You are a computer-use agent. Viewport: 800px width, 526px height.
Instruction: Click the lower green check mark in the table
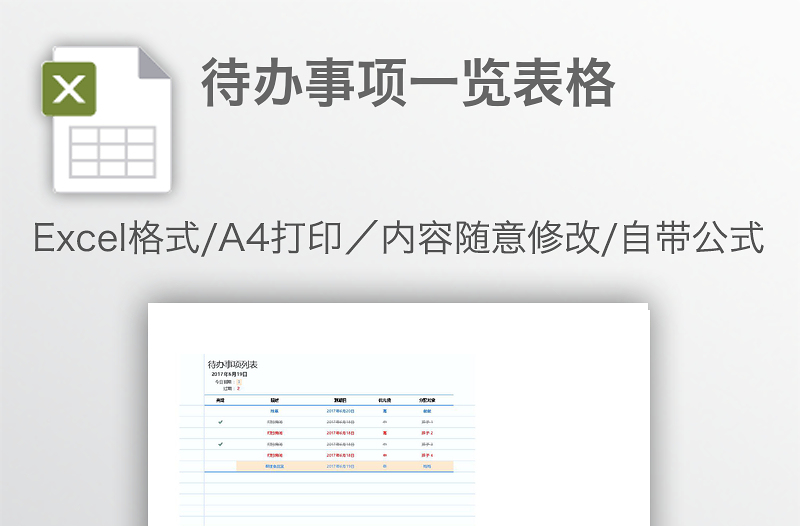pos(220,444)
